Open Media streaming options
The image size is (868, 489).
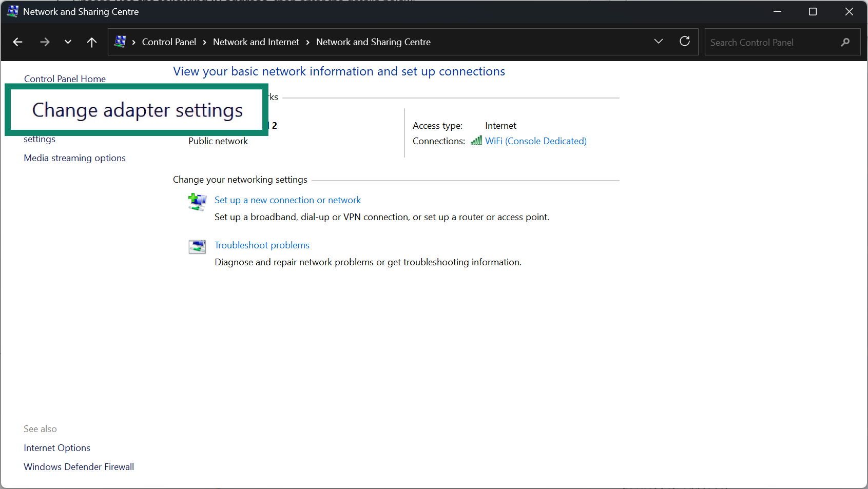pos(74,158)
